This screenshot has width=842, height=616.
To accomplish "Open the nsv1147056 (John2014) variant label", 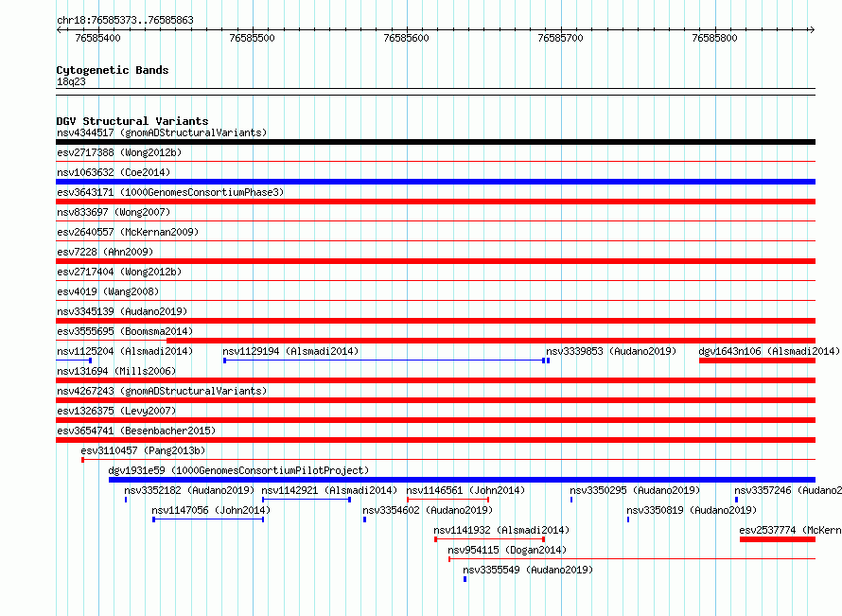I will pos(210,510).
